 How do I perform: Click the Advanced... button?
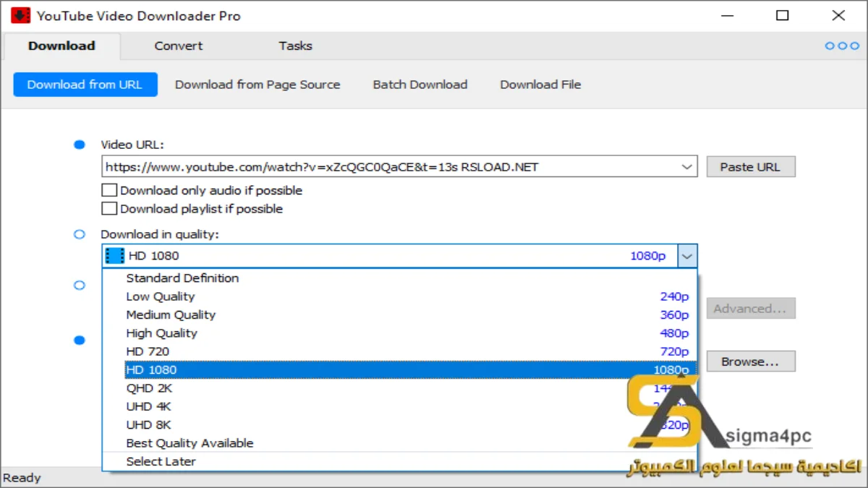pyautogui.click(x=751, y=309)
